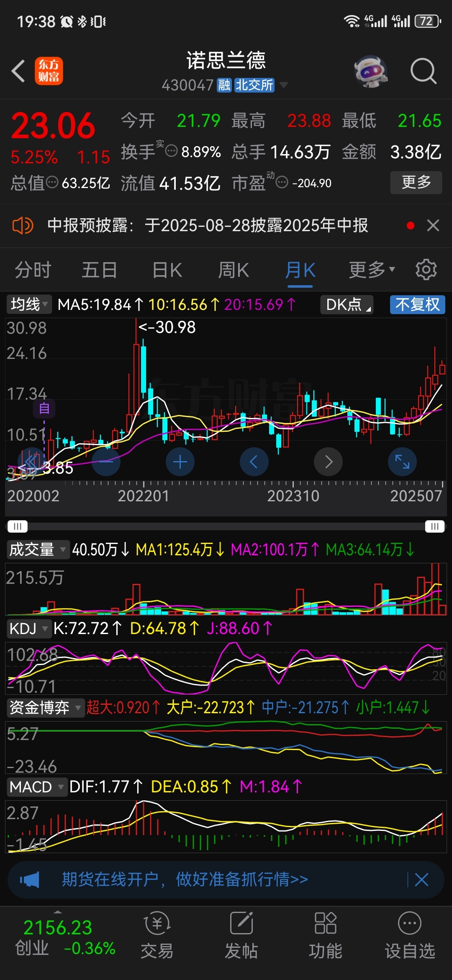This screenshot has height=980, width=452.
Task: Expand index ticker with up arrow
Action: (58, 912)
